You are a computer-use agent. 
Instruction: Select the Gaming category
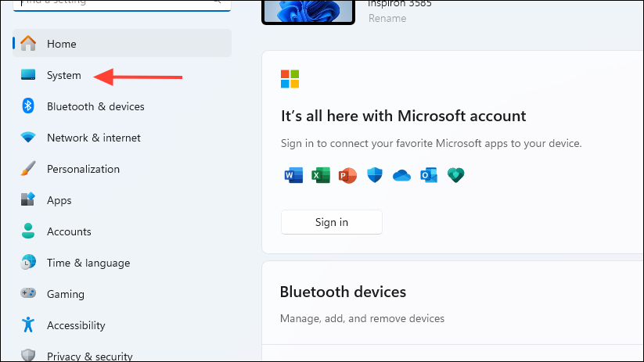coord(122,293)
